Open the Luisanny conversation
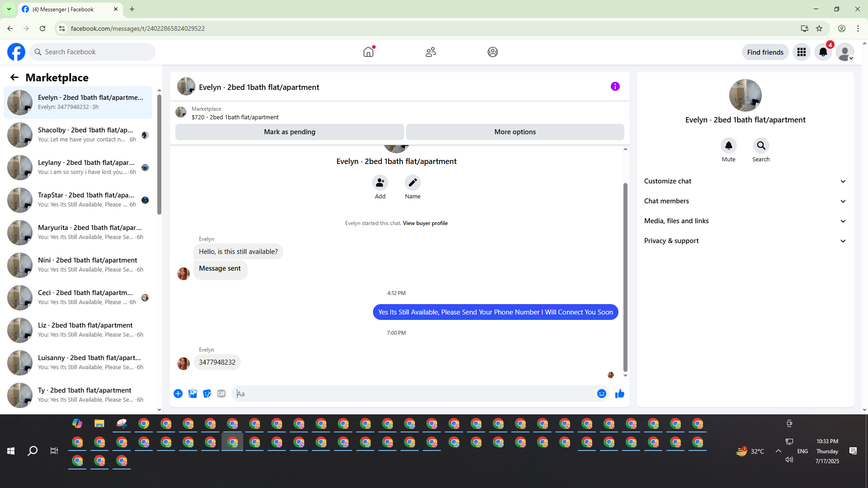This screenshot has height=488, width=868. [x=78, y=362]
